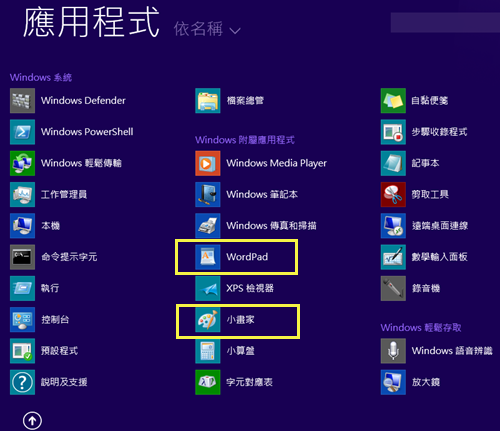
Task: Open the 剪取工具 scissors icon
Action: pyautogui.click(x=393, y=194)
